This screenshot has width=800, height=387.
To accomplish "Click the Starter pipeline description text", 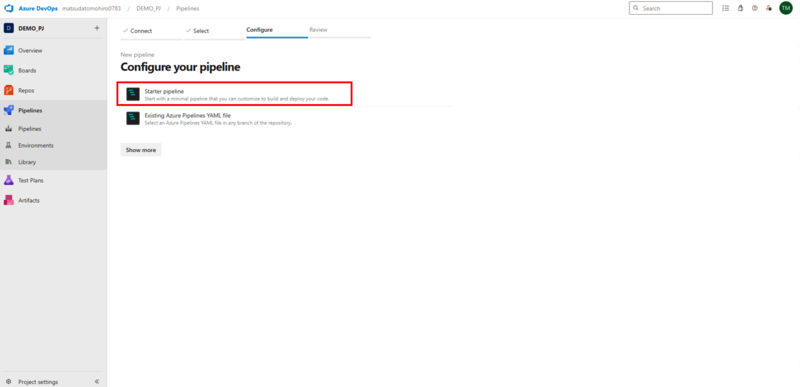I will (x=237, y=98).
